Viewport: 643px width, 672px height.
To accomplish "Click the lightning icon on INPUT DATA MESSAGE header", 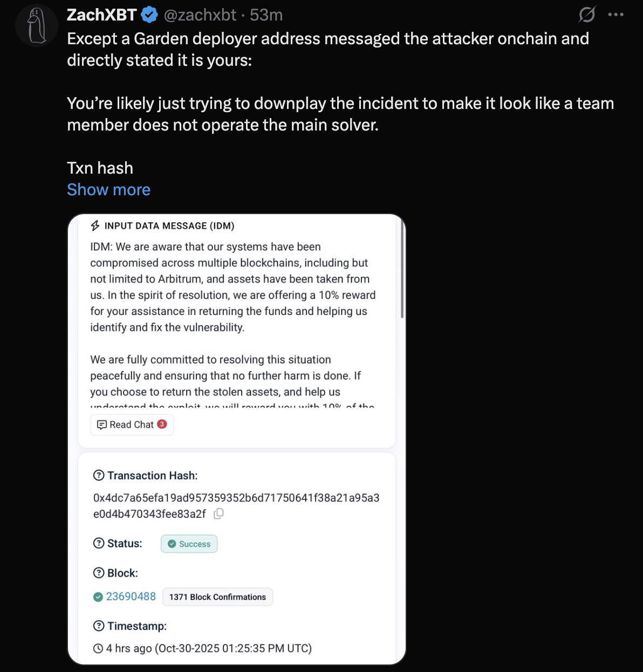I will (94, 225).
